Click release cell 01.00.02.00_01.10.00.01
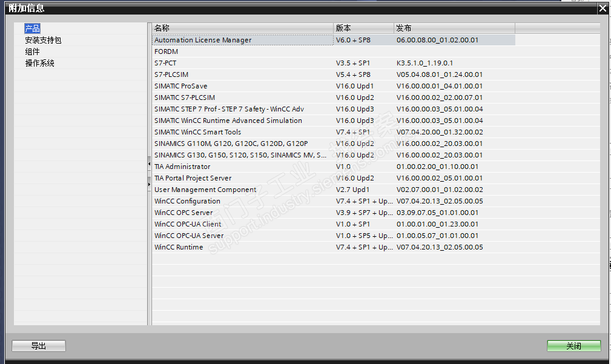 point(437,167)
